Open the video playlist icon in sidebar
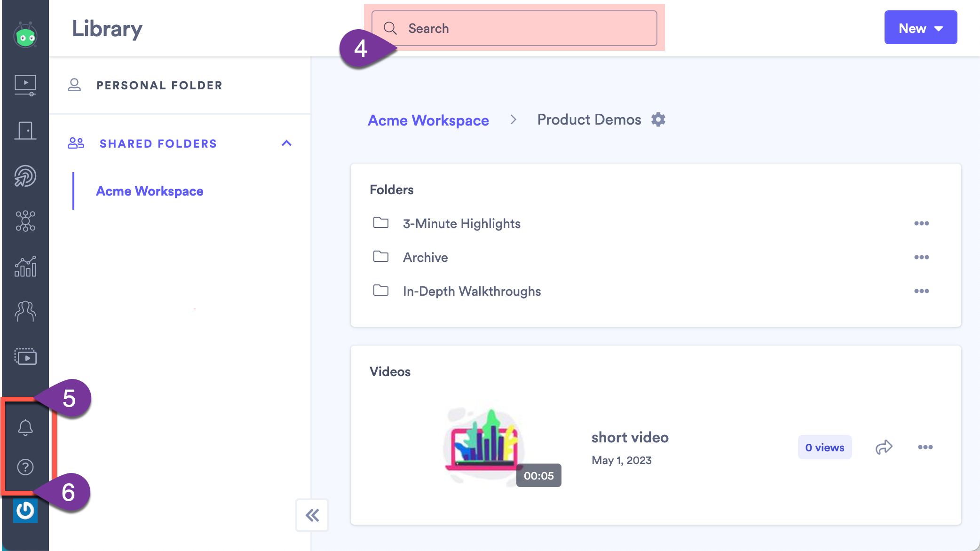The width and height of the screenshot is (980, 551). tap(25, 357)
